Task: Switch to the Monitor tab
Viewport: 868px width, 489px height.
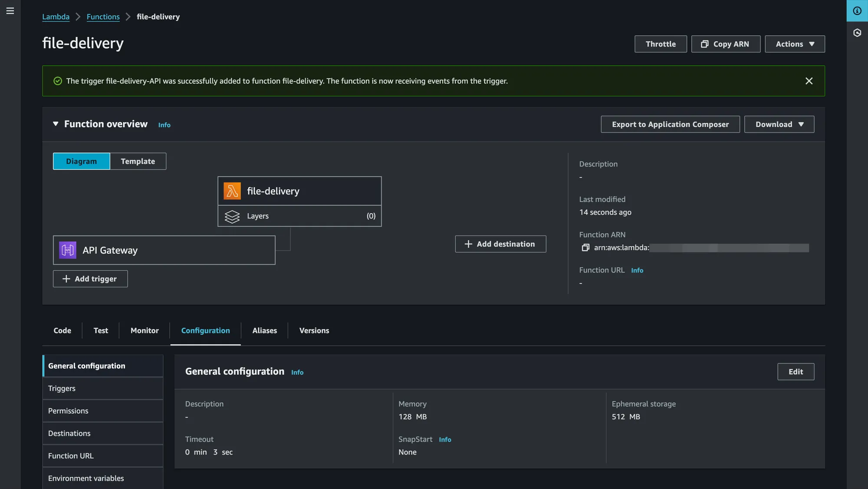Action: pos(145,330)
